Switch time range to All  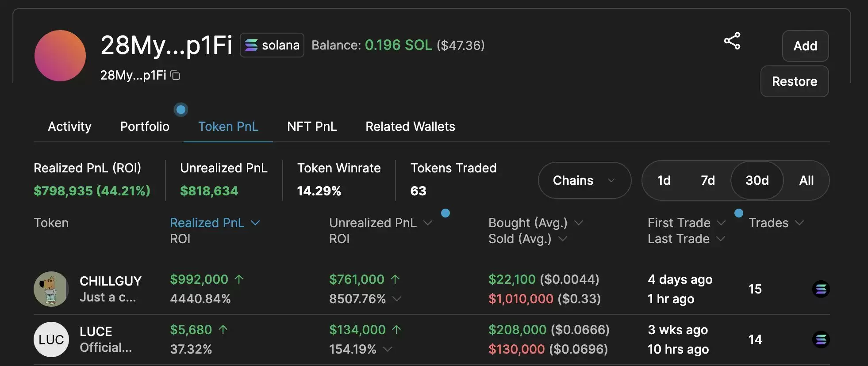[806, 180]
